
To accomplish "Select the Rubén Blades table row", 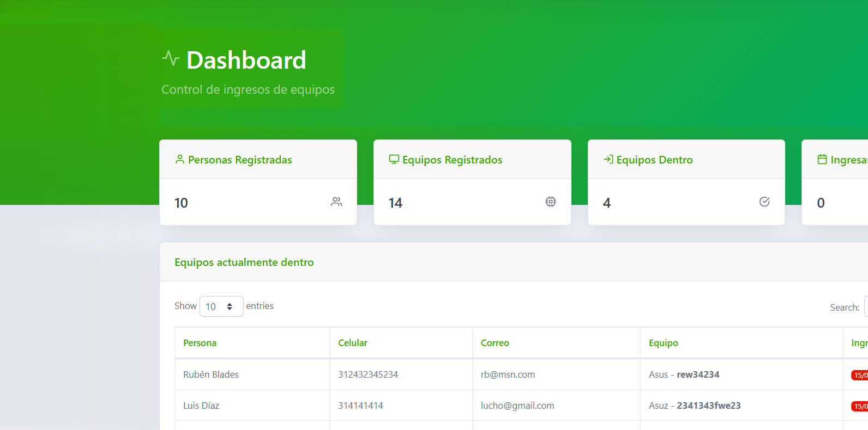I will click(x=521, y=374).
